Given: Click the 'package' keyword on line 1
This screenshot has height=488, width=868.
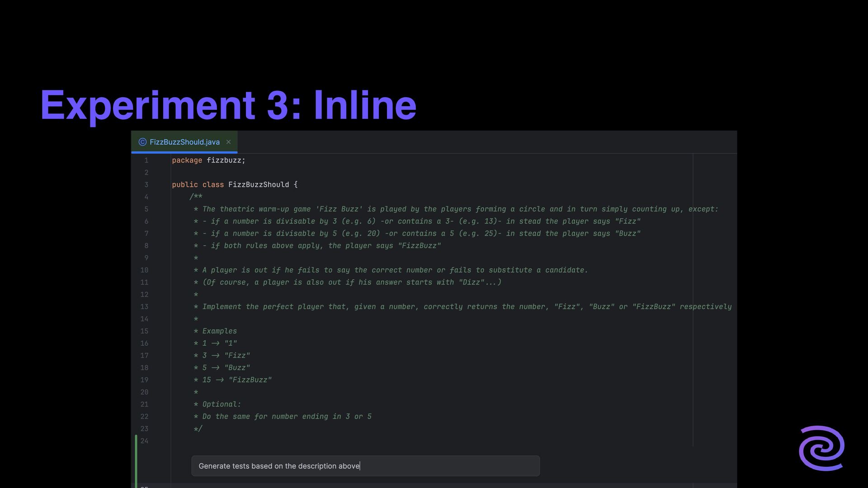Looking at the screenshot, I should [x=187, y=160].
